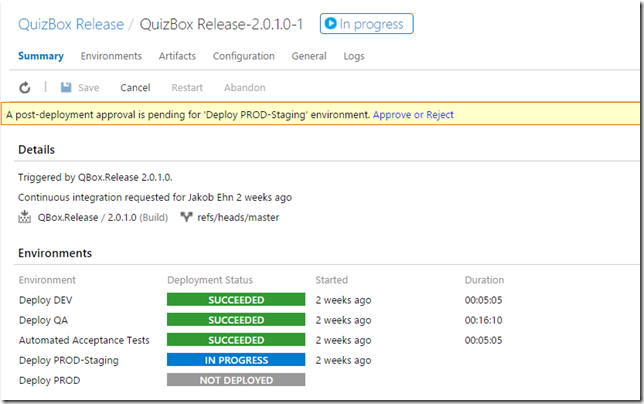The width and height of the screenshot is (644, 404).
Task: Click the Deploy DEV duration 00:05:05
Action: coord(483,300)
